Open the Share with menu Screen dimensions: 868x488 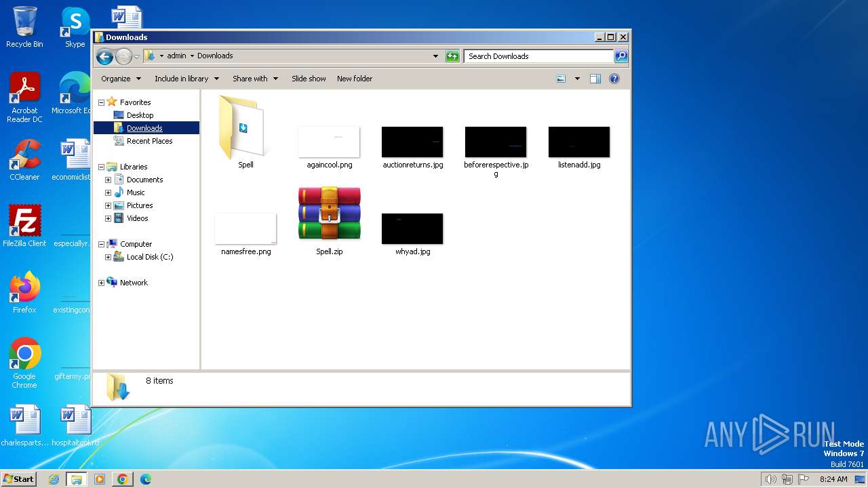pos(255,79)
